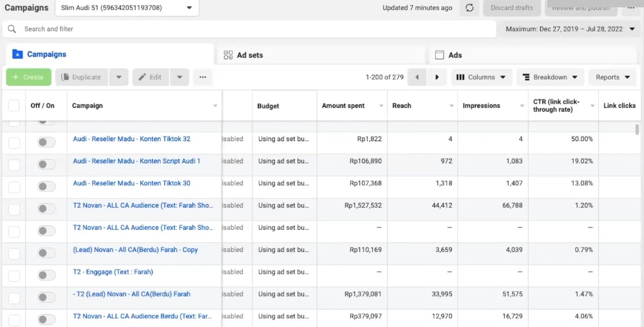Screen dimensions: 644x327
Task: Open T2 Novan campaign link with Rp1,527,532 spent
Action: (x=143, y=206)
